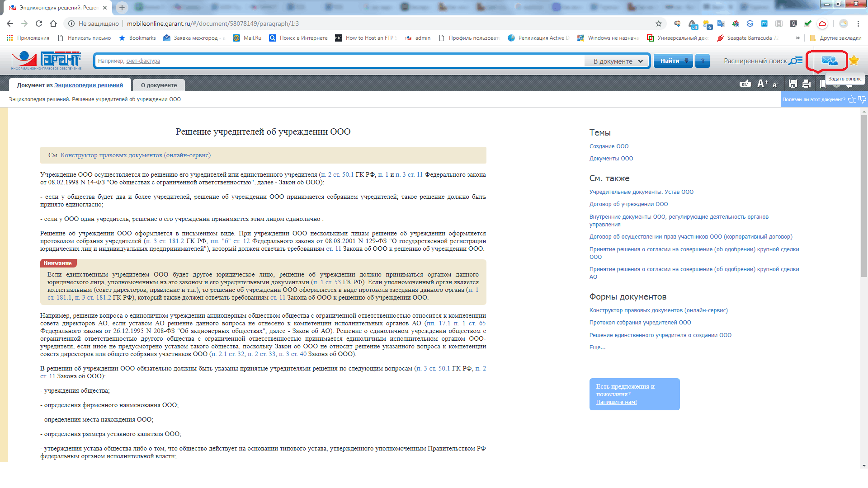The height and width of the screenshot is (488, 868).
Task: Open the Apps shortcut in bookmarks bar
Action: click(28, 38)
